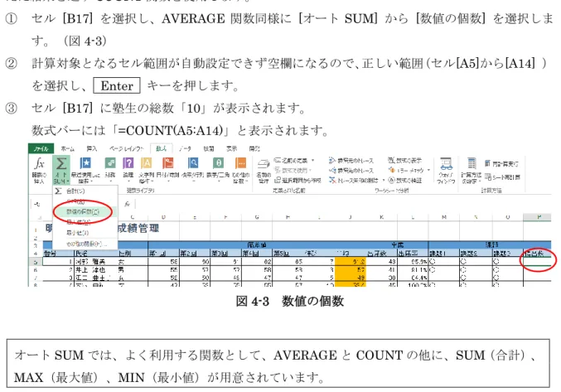Click the エラーチェック icon
This screenshot has width=561, height=392.
(392, 170)
